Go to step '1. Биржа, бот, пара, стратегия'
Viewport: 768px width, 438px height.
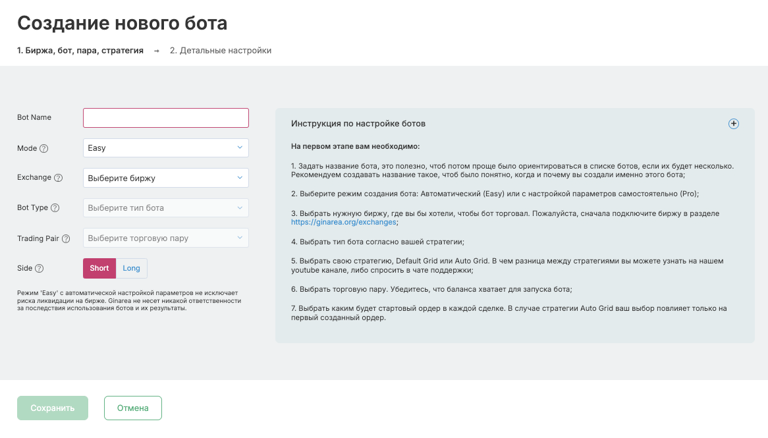tap(80, 50)
